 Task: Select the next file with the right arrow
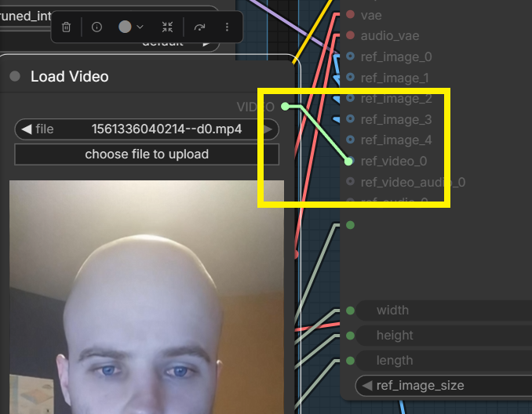coord(268,129)
